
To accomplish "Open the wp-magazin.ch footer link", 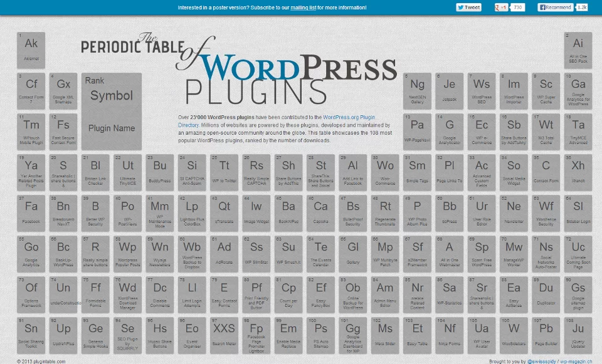I will [576, 361].
